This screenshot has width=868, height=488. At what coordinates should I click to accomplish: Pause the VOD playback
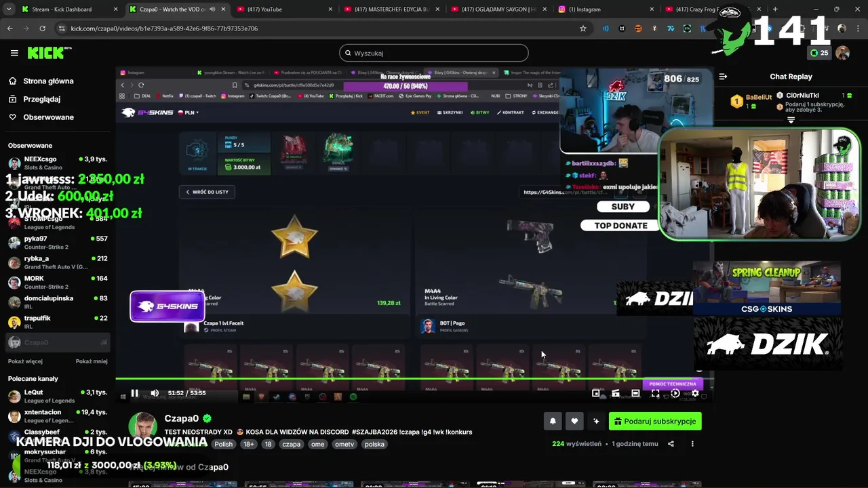pyautogui.click(x=134, y=393)
